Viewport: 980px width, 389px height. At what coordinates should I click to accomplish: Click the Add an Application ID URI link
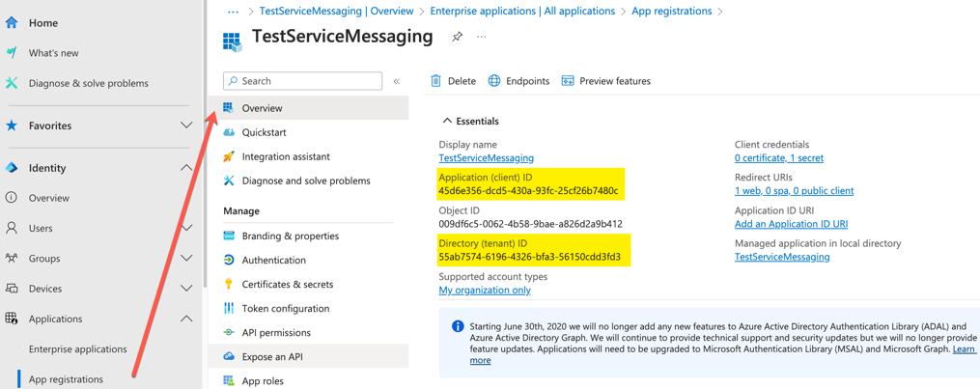pos(791,224)
